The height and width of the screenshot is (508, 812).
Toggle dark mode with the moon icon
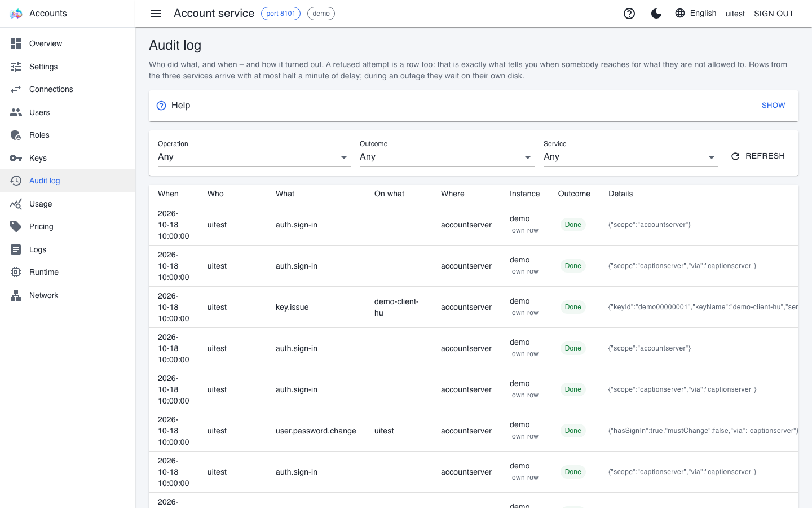pyautogui.click(x=656, y=14)
